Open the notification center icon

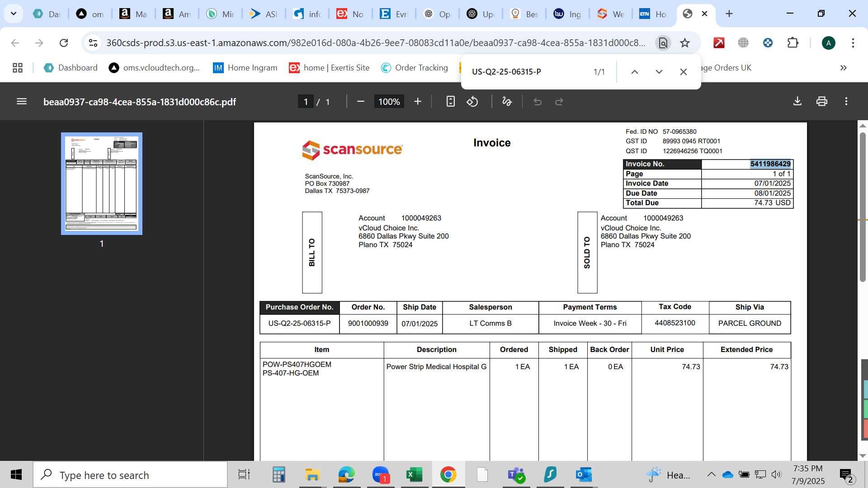846,475
